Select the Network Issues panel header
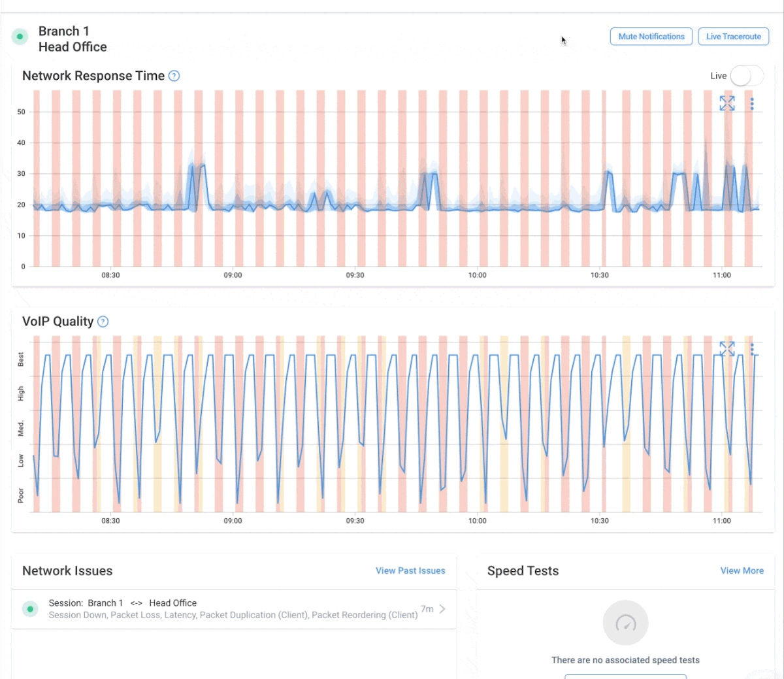This screenshot has height=679, width=784. (x=67, y=571)
